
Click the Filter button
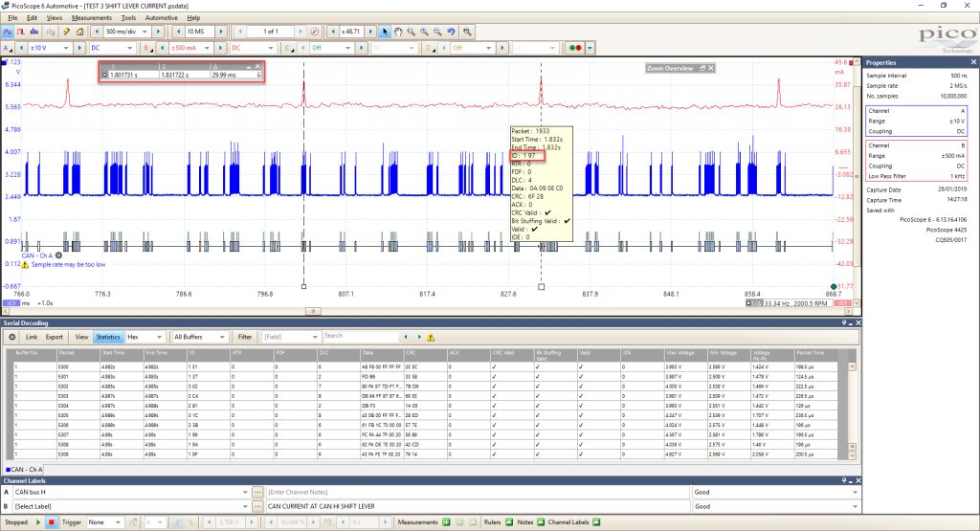pos(245,337)
